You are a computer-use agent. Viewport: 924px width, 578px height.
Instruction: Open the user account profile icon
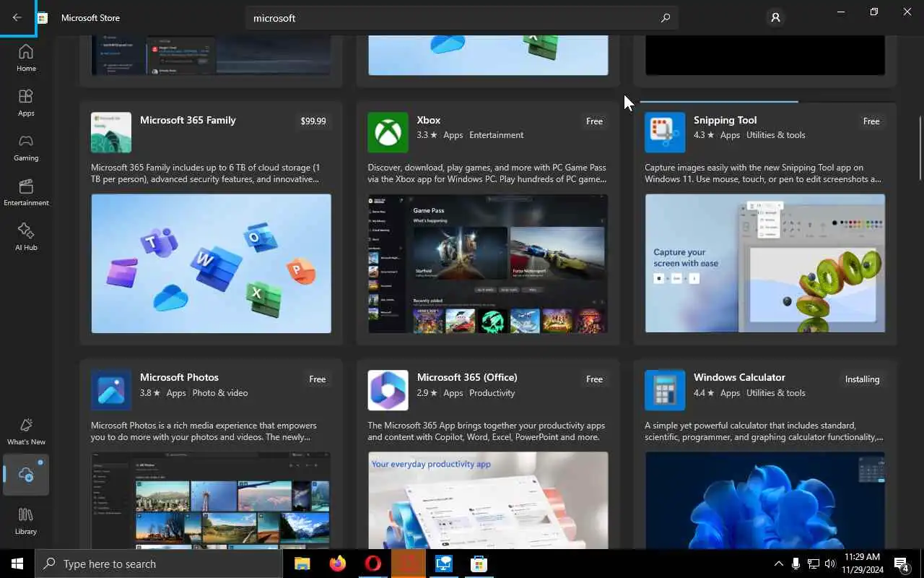775,17
